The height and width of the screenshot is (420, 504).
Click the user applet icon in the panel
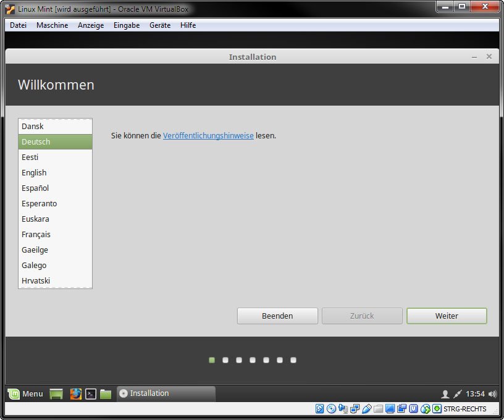445,394
